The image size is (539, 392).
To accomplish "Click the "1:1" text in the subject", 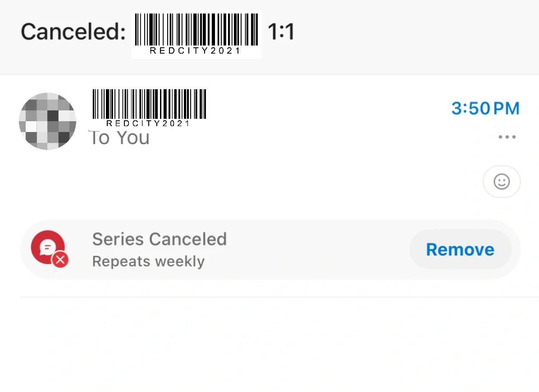I will (x=281, y=32).
